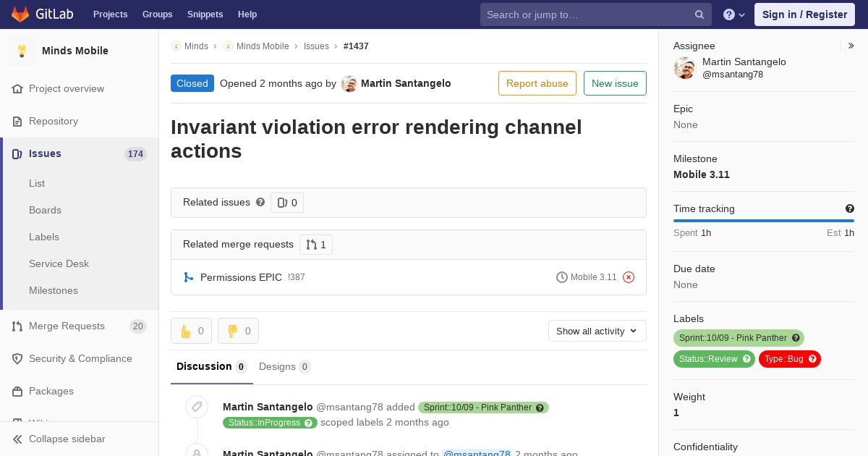Click the Minds Mobile lightbulb project avatar
The image size is (868, 456).
22,51
